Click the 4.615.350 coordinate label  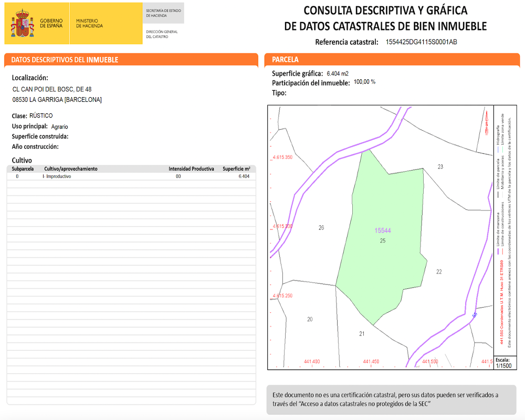(282, 157)
